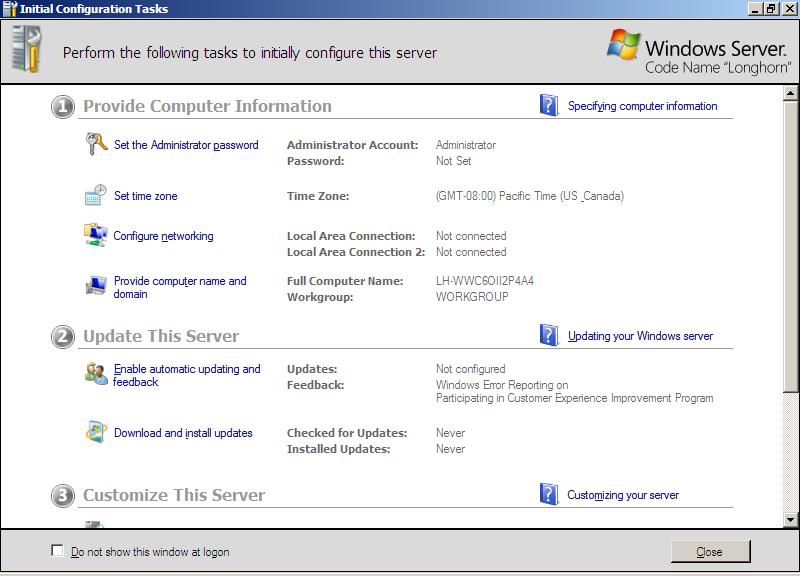Click the server tower icon in the header banner

click(26, 49)
